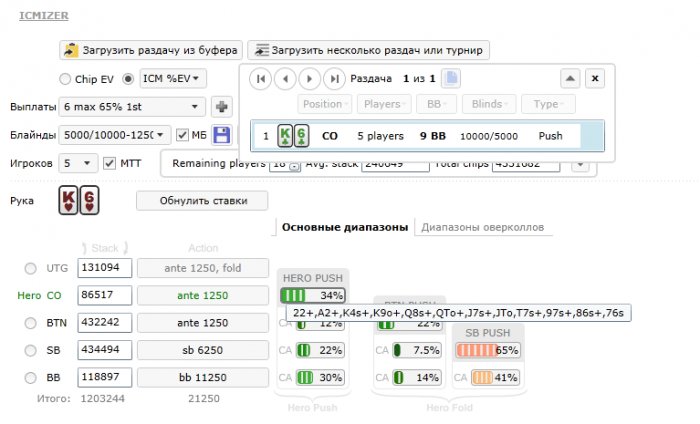This screenshot has height=424, width=700.
Task: Toggle the МБ checkbox
Action: pos(183,135)
